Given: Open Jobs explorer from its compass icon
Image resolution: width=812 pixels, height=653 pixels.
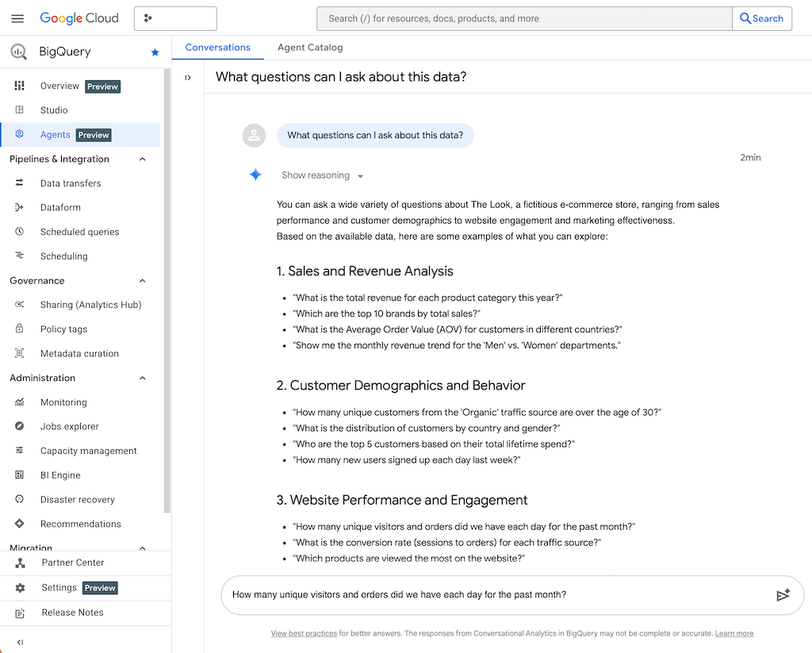Looking at the screenshot, I should point(20,426).
